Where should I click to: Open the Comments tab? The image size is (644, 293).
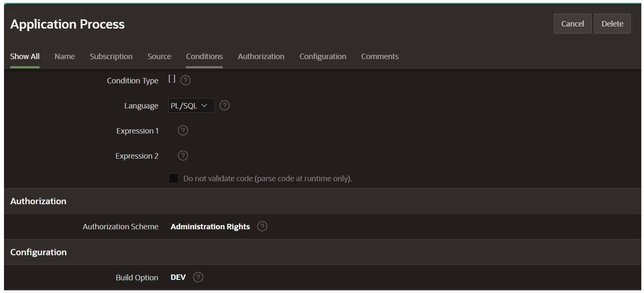[380, 56]
